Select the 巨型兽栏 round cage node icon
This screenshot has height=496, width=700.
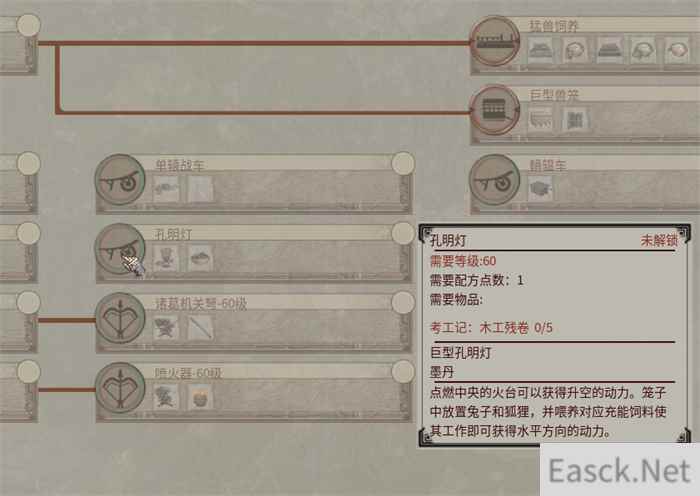point(495,110)
